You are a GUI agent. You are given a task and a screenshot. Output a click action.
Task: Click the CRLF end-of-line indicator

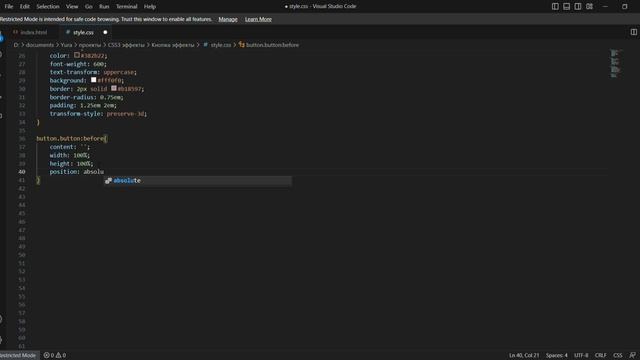(x=600, y=356)
